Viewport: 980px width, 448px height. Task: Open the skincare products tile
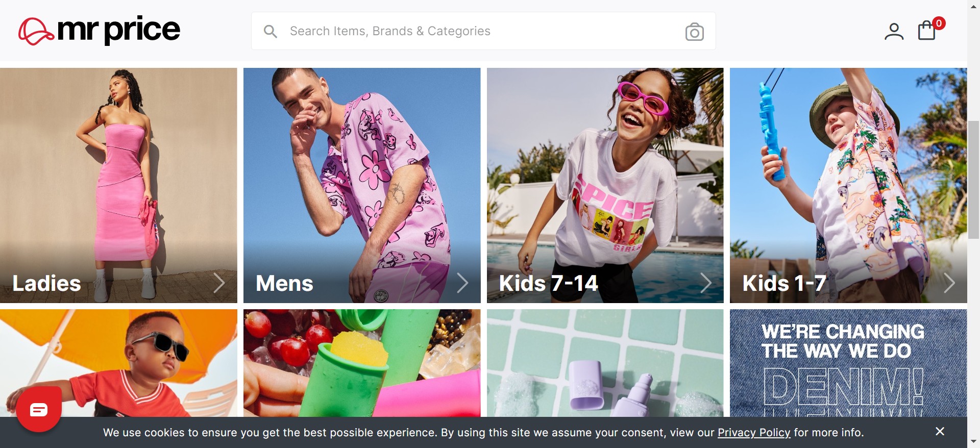coord(605,363)
